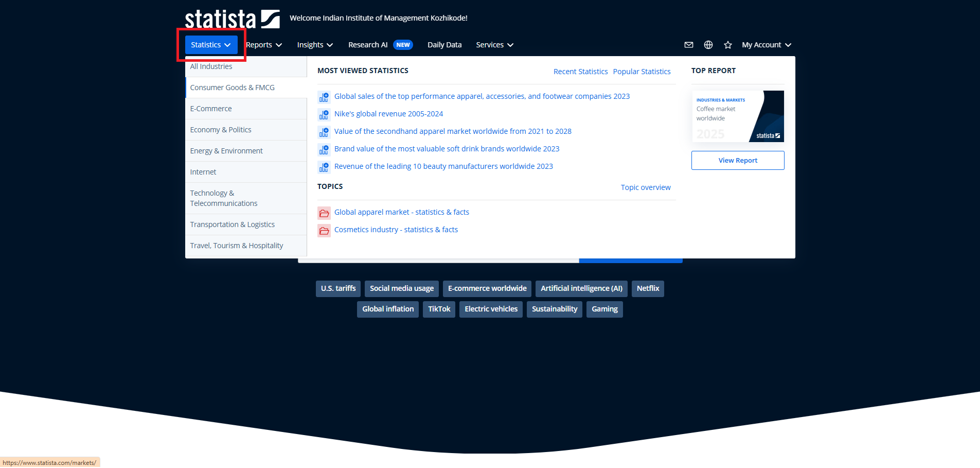Viewport: 980px width, 468px height.
Task: Switch to Popular Statistics tab
Action: tap(642, 72)
